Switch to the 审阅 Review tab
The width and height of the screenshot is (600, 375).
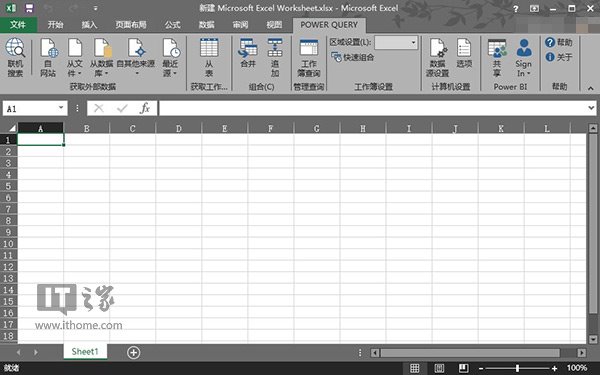tap(240, 25)
